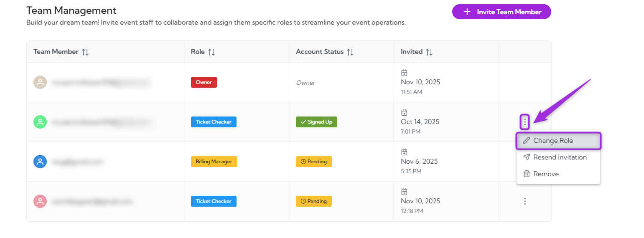This screenshot has width=644, height=238.
Task: Click the blue user avatar icon
Action: pos(40,162)
